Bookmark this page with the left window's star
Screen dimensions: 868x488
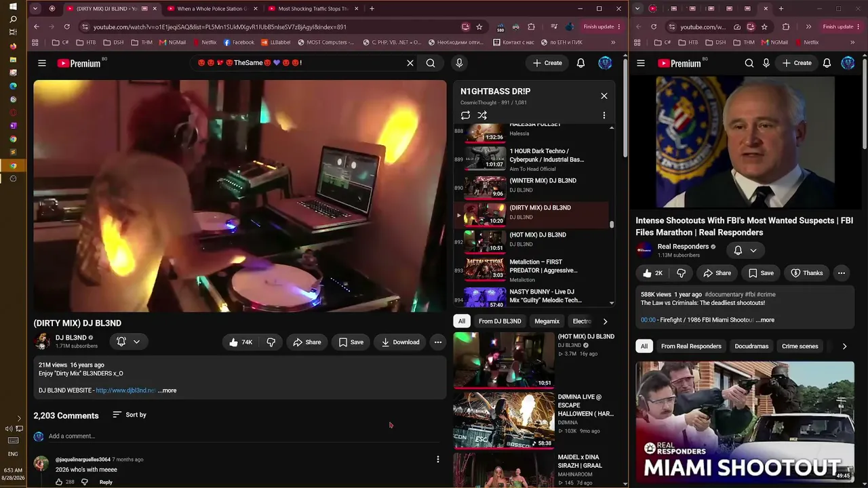[479, 27]
